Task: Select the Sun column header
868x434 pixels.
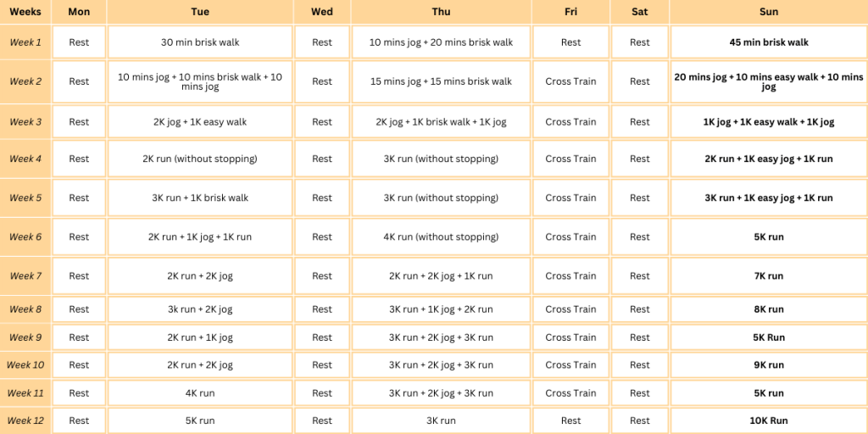Action: click(768, 12)
